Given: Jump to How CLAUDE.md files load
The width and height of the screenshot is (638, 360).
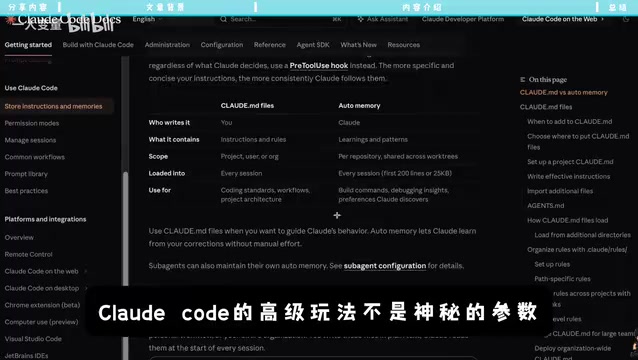Looking at the screenshot, I should [568, 220].
